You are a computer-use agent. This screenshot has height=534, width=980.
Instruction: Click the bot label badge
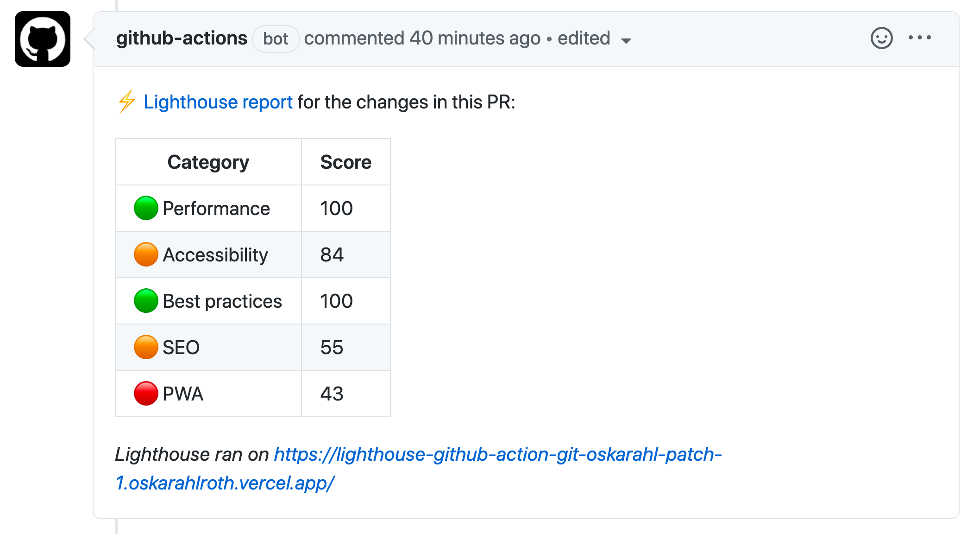[276, 39]
